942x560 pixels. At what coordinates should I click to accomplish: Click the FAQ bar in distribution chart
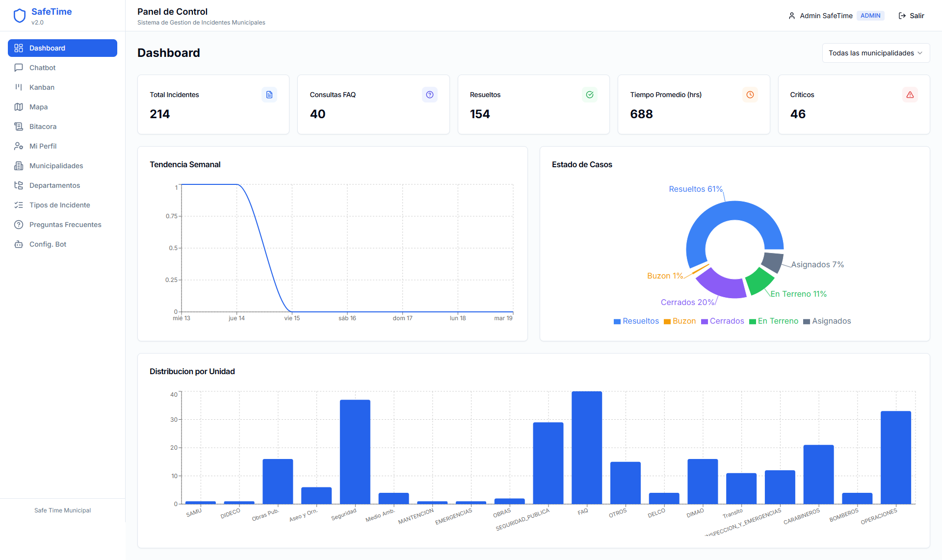tap(587, 447)
